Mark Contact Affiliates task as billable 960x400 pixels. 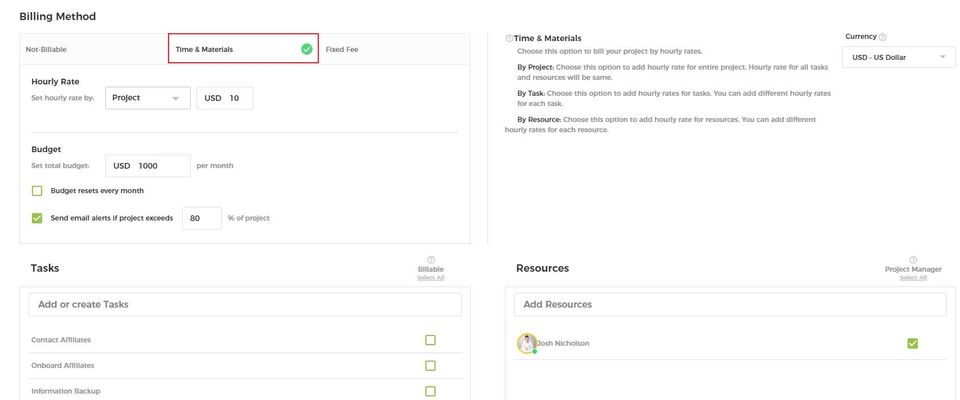point(430,340)
